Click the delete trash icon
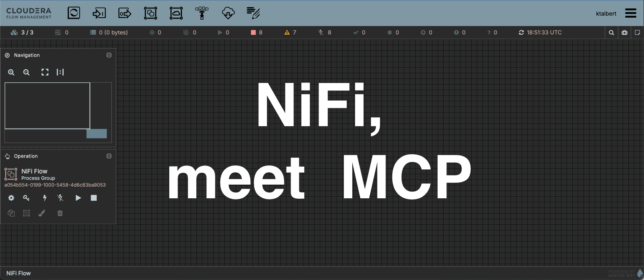Image resolution: width=644 pixels, height=280 pixels. point(60,213)
